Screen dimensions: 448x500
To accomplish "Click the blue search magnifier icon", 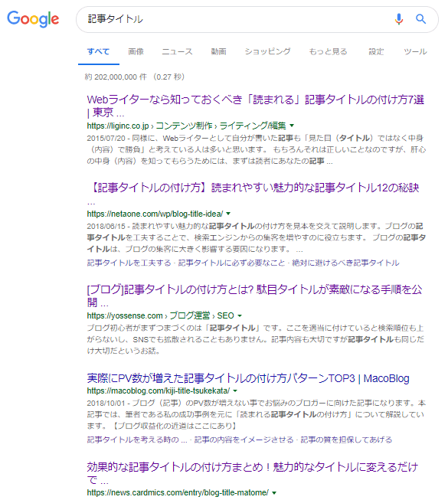I will [x=421, y=19].
